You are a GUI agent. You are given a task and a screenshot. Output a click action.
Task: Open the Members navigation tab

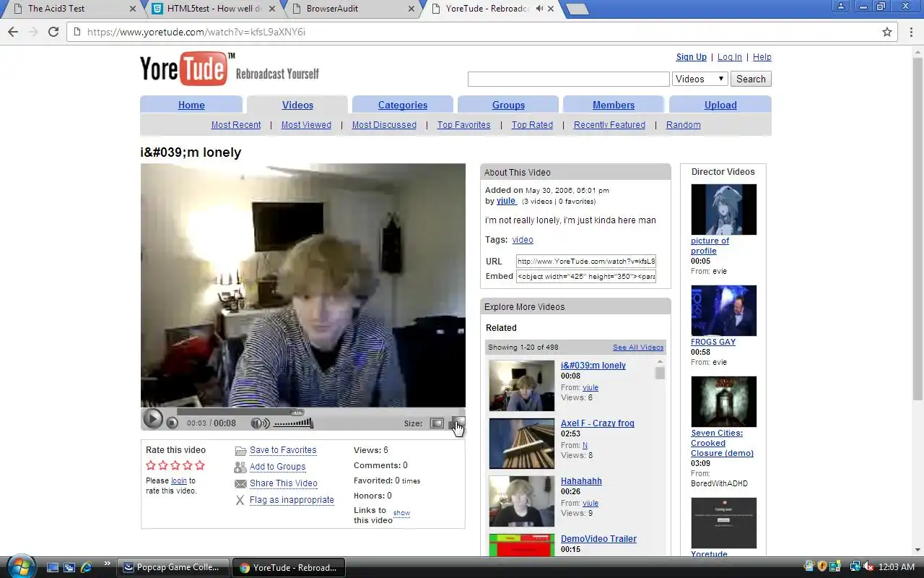[x=614, y=105]
